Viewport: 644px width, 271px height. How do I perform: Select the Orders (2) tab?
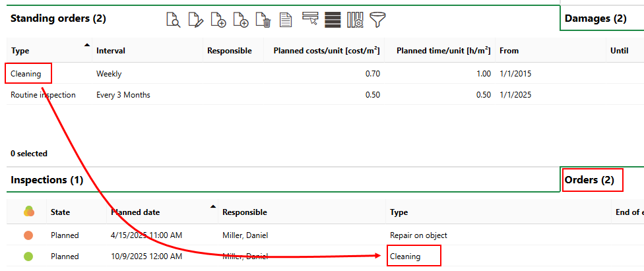click(x=589, y=179)
